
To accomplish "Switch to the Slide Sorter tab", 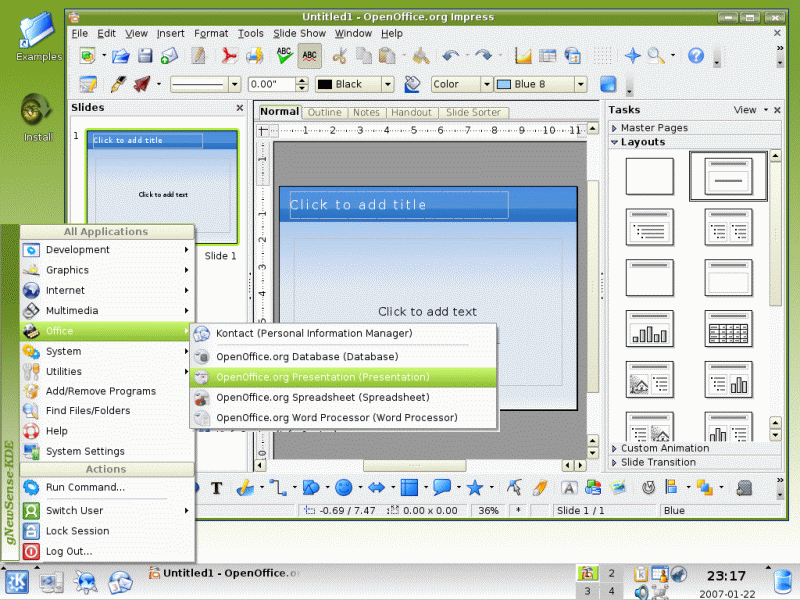I will [473, 112].
